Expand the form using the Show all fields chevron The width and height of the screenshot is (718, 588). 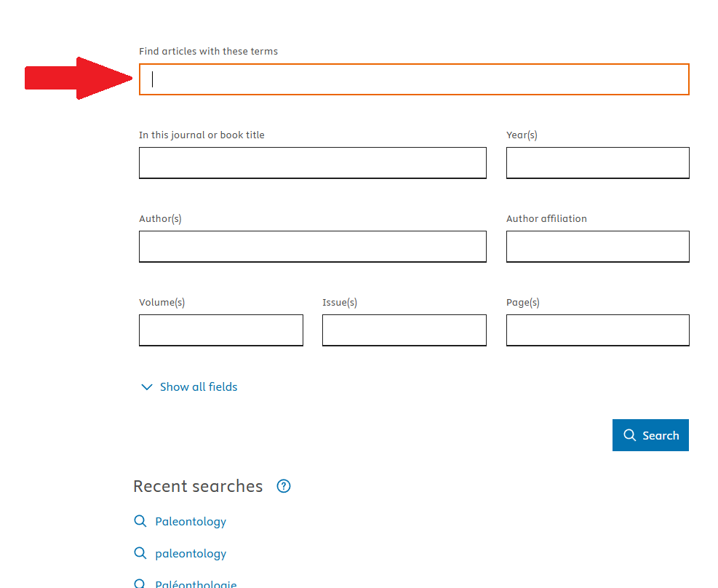point(147,387)
